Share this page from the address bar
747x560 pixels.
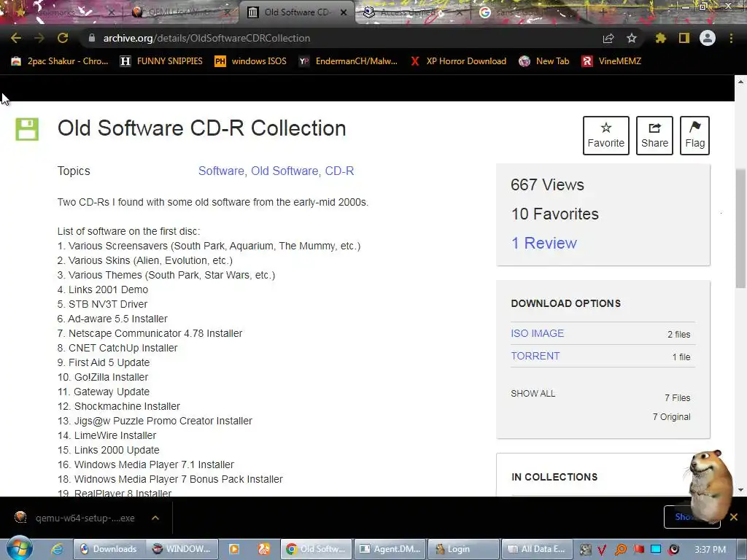click(608, 38)
